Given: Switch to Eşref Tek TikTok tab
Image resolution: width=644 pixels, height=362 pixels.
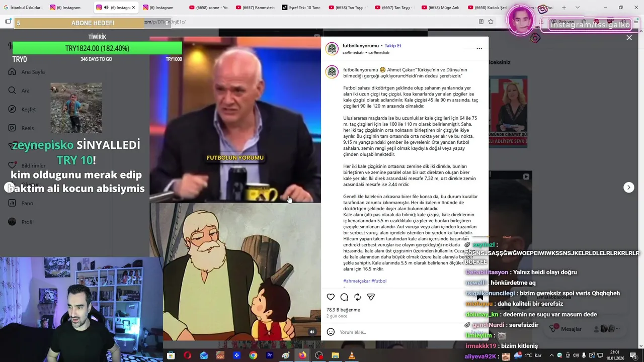Looking at the screenshot, I should (x=301, y=8).
